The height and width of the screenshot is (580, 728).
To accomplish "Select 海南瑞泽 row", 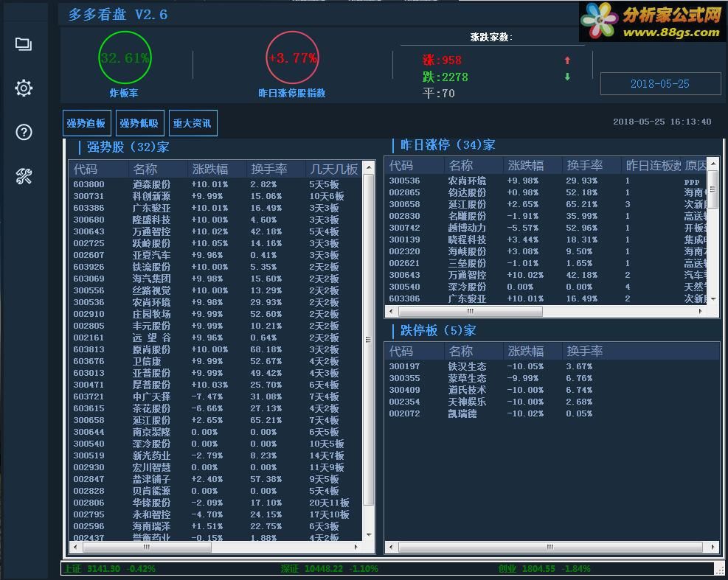I will click(215, 526).
